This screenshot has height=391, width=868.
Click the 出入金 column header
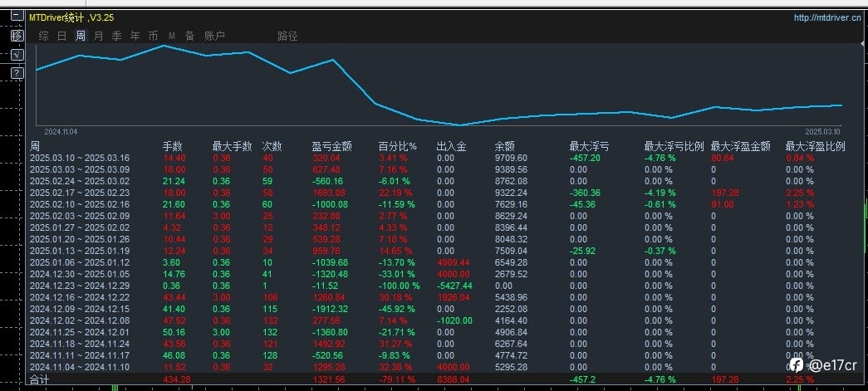click(x=451, y=147)
